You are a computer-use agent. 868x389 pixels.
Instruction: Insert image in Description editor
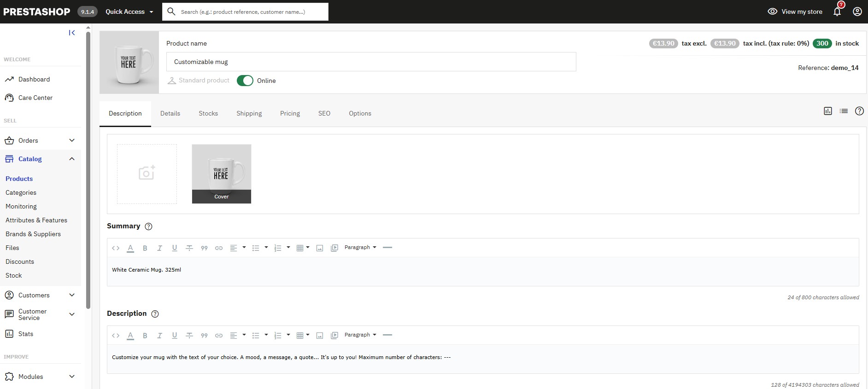(320, 336)
